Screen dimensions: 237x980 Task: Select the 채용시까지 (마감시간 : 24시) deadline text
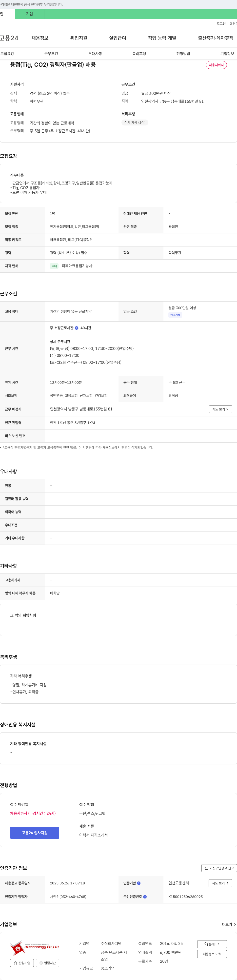[33, 813]
